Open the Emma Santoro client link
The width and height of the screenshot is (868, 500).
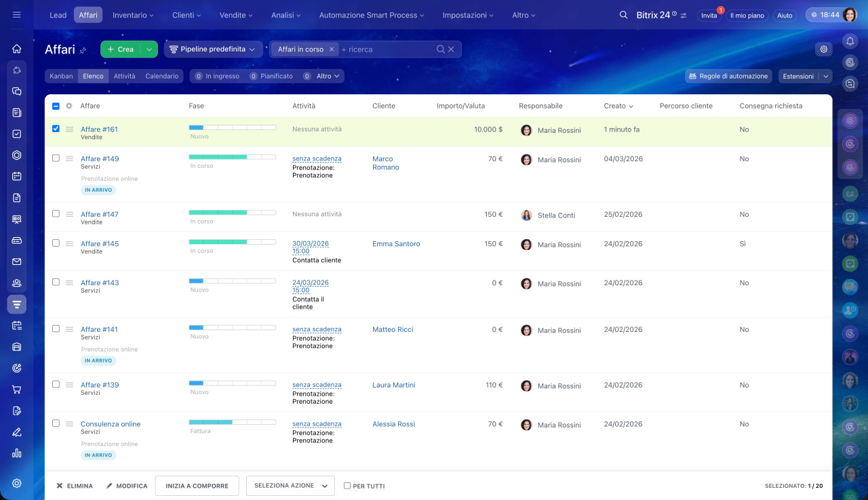(x=396, y=244)
